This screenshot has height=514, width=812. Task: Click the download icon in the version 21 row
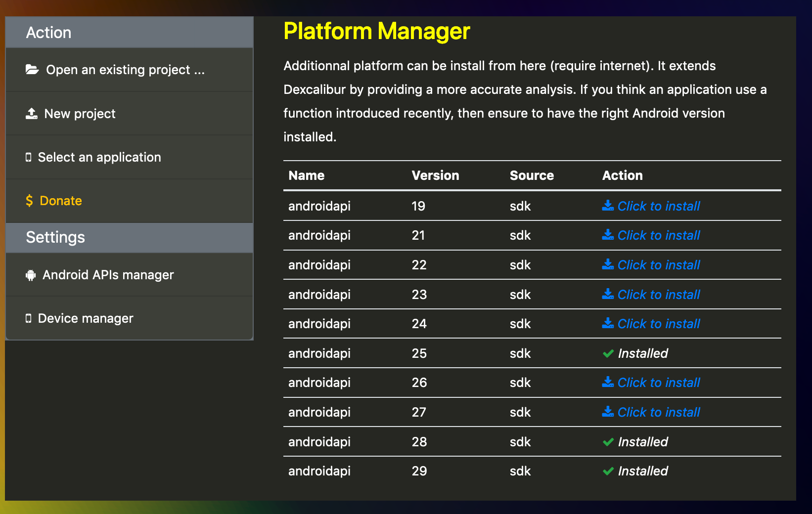608,235
